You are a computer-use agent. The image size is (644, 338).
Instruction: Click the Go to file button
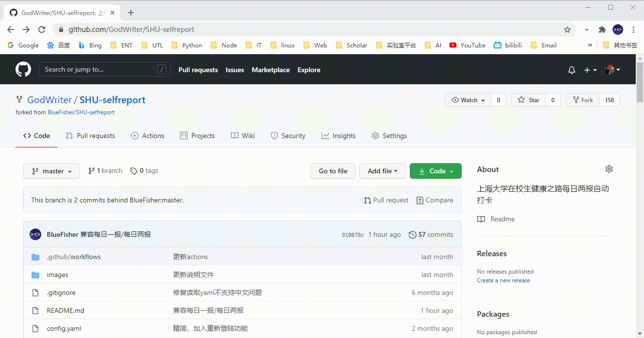click(333, 171)
